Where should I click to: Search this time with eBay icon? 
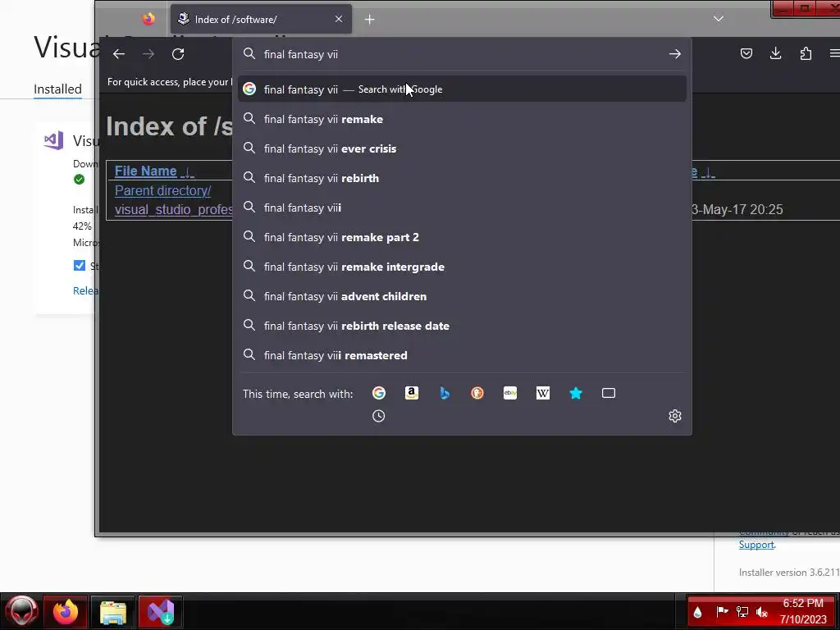point(510,393)
